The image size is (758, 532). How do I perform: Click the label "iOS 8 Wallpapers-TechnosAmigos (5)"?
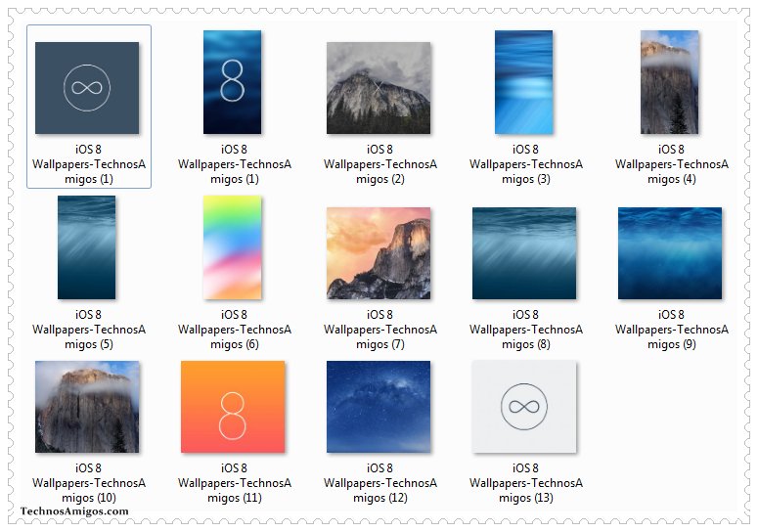tap(89, 330)
